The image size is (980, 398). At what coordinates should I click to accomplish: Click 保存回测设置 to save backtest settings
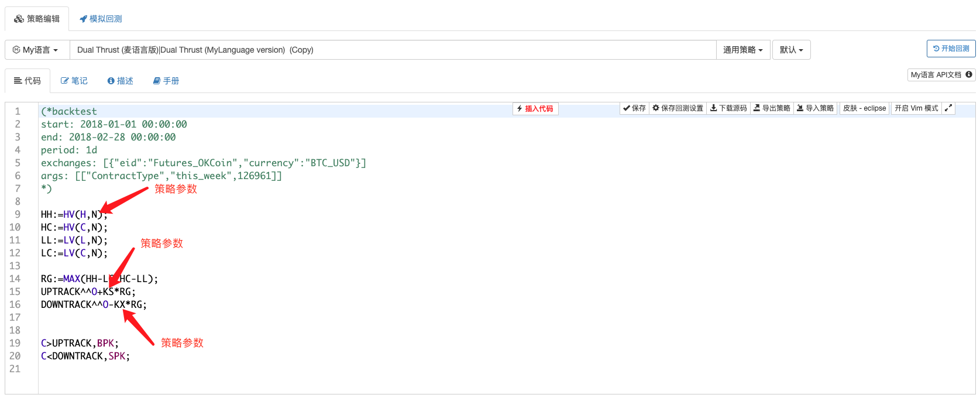678,108
